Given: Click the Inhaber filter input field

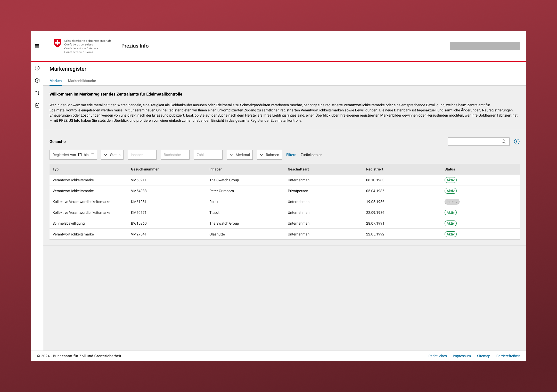Looking at the screenshot, I should pyautogui.click(x=142, y=155).
